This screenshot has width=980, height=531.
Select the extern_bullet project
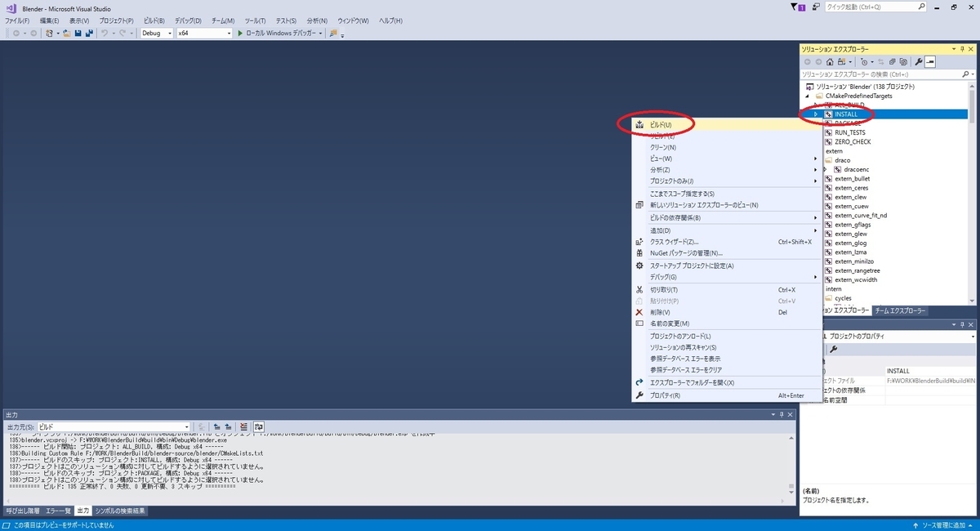coord(853,178)
